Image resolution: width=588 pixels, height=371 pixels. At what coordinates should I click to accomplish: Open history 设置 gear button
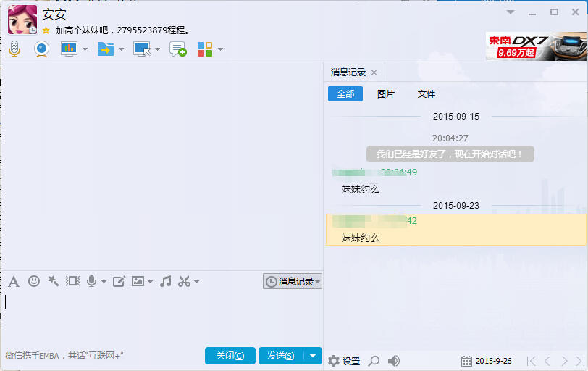pyautogui.click(x=344, y=361)
